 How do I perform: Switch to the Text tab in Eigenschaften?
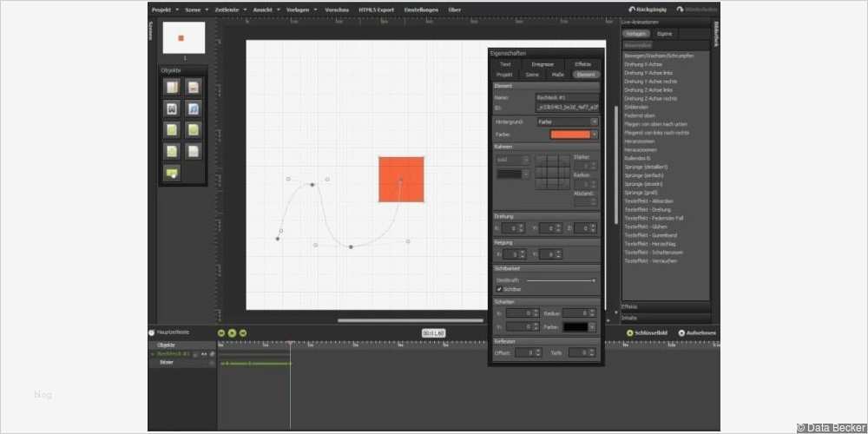point(505,65)
